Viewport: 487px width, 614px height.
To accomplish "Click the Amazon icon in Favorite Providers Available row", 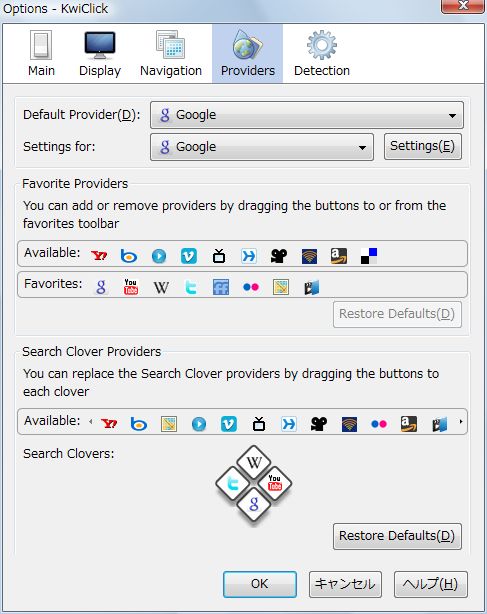I will tap(339, 256).
